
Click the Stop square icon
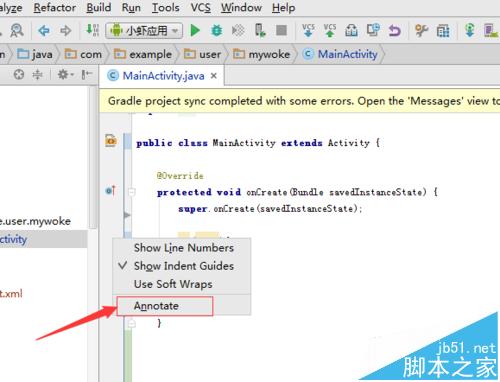282,31
